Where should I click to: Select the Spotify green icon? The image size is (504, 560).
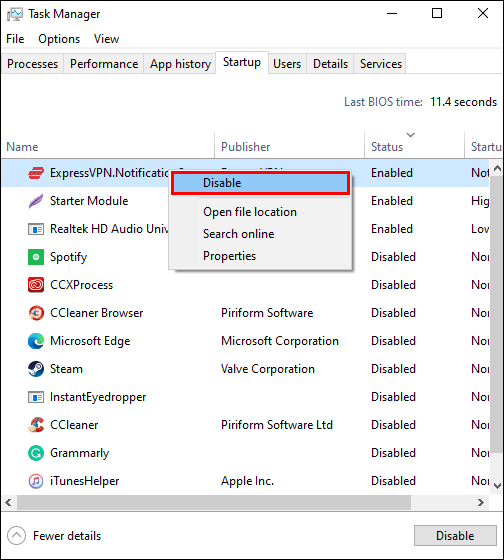(x=36, y=257)
